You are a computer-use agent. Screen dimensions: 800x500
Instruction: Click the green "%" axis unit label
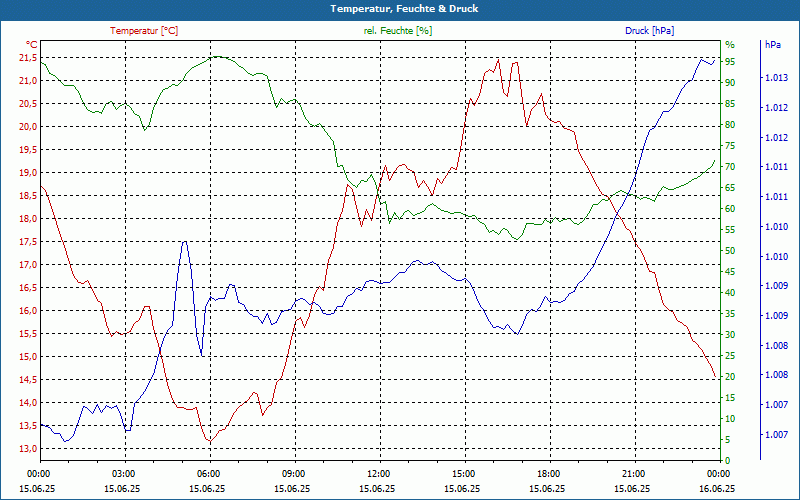(x=730, y=44)
